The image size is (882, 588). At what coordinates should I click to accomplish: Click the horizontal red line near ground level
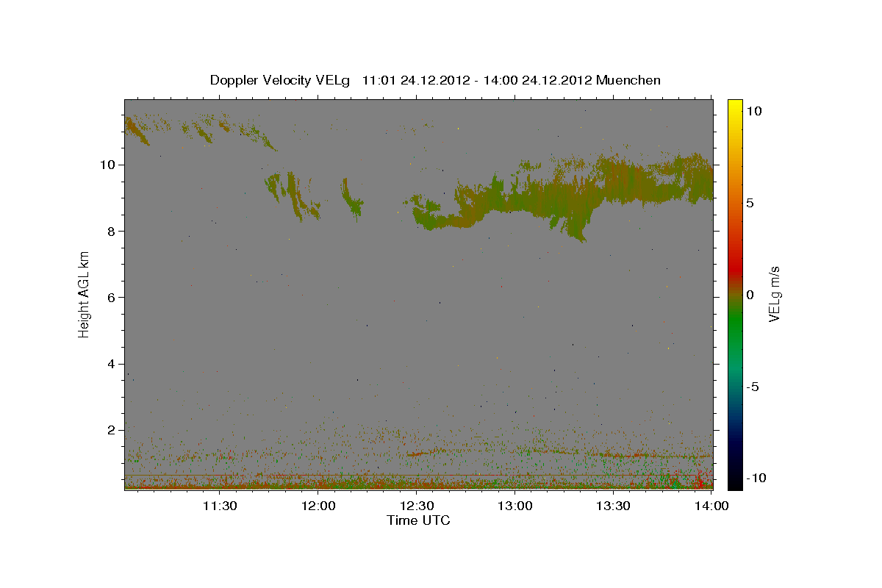tap(418, 476)
